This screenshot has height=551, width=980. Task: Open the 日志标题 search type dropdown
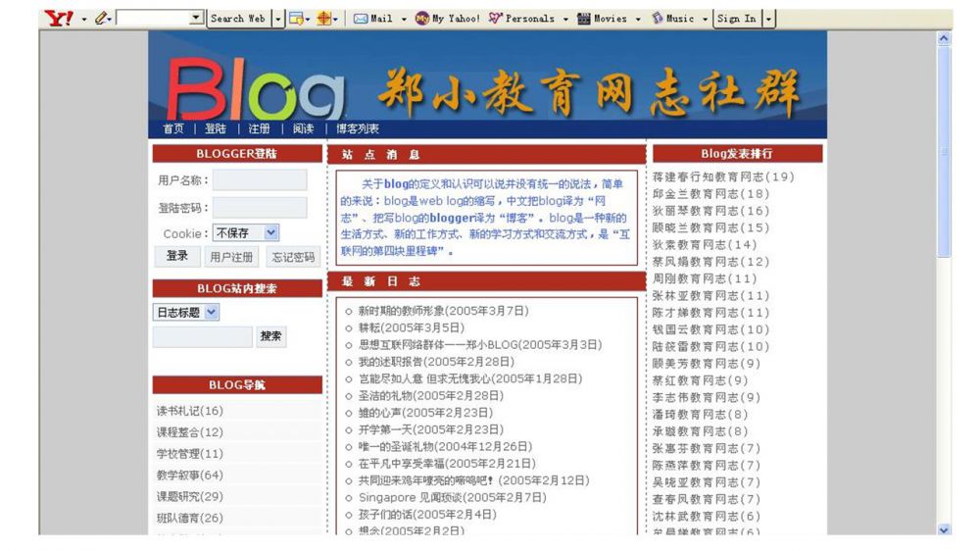pos(213,313)
